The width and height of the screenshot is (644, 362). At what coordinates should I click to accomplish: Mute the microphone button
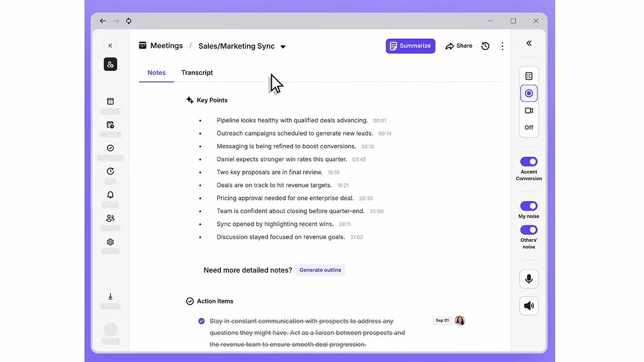(529, 279)
